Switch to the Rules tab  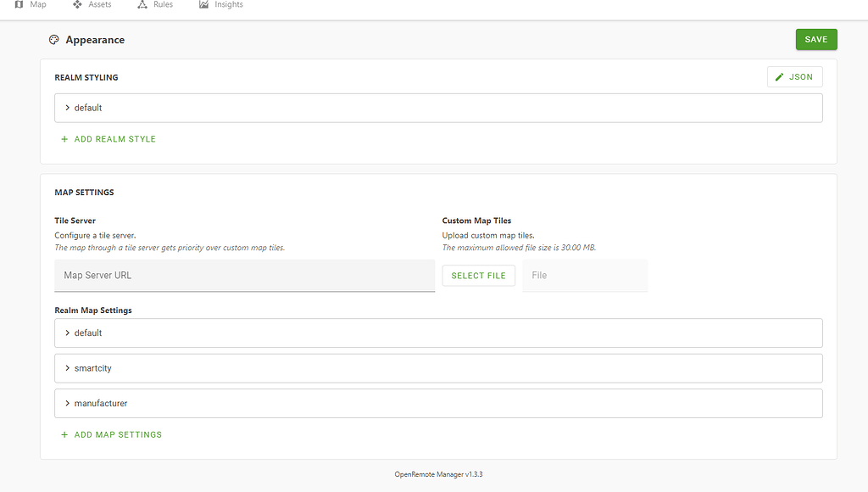pos(155,4)
